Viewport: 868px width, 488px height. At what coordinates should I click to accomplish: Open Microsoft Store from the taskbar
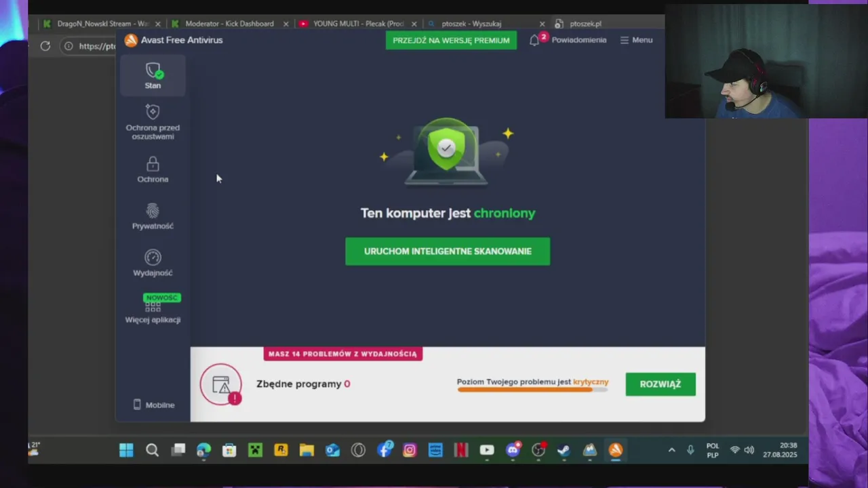point(229,450)
